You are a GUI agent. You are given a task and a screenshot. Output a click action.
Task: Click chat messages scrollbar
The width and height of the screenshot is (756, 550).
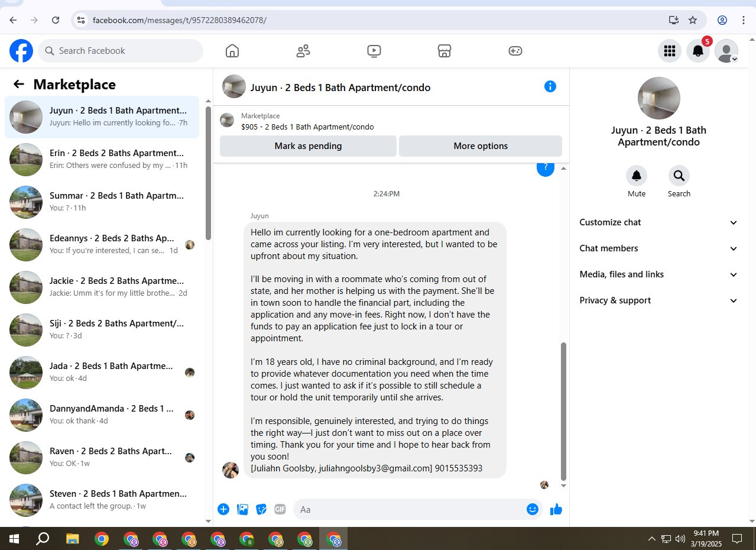coord(563,411)
